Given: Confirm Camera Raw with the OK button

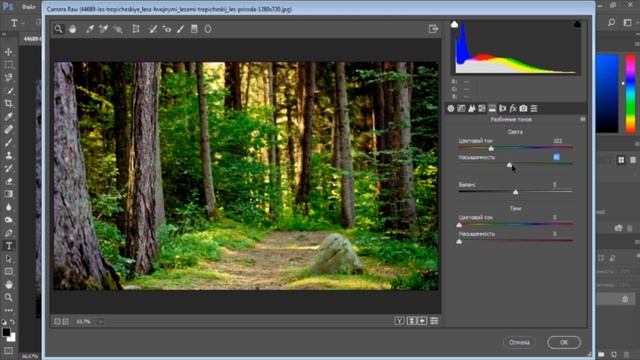Looking at the screenshot, I should click(564, 342).
